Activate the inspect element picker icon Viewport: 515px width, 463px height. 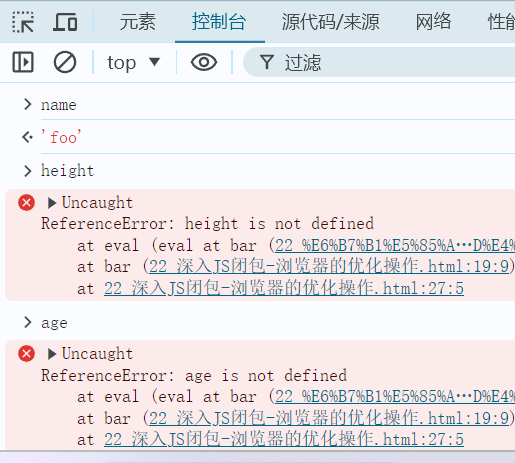click(x=23, y=22)
